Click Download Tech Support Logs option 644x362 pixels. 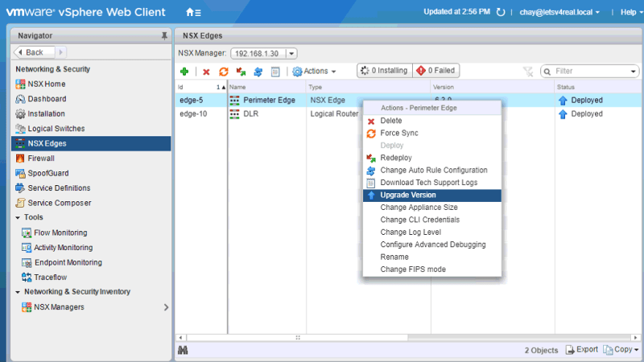(428, 183)
